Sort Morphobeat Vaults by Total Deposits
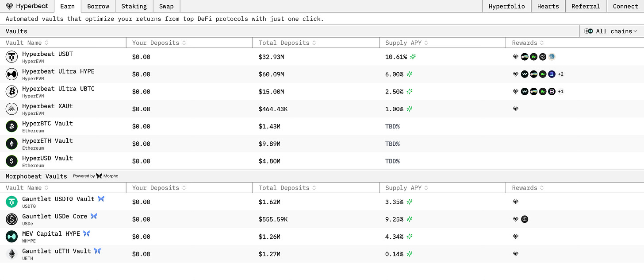This screenshot has width=644, height=280. [287, 188]
